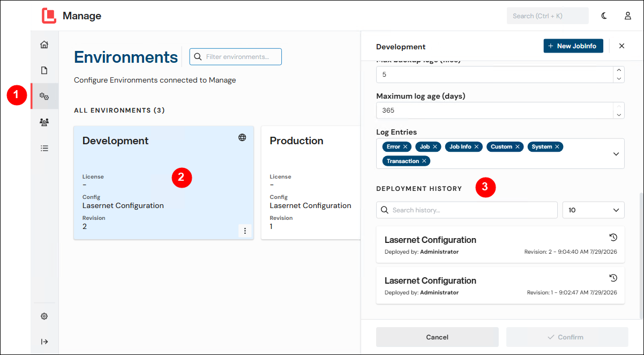Close the Development side panel
This screenshot has height=355, width=644.
pyautogui.click(x=621, y=46)
